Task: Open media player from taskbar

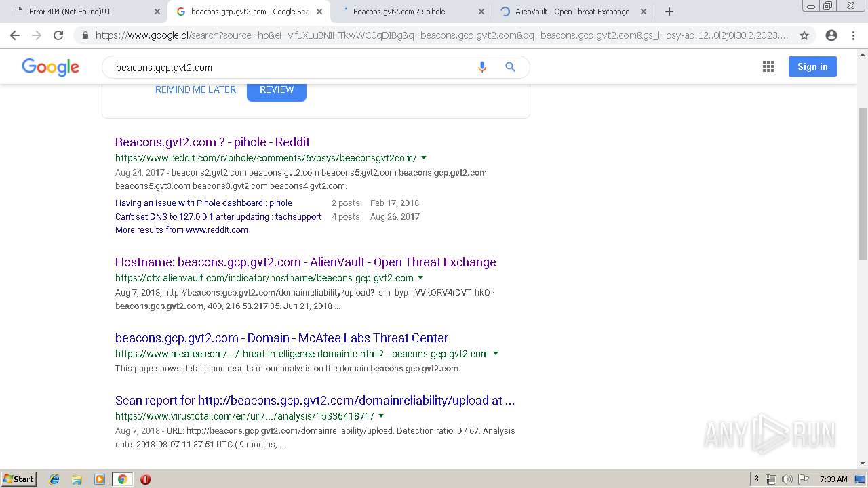Action: (100, 479)
